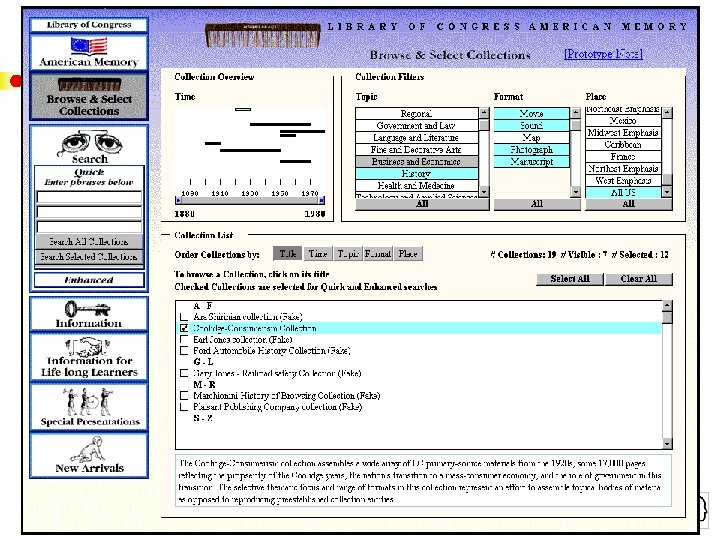Check the Ara Shirinian collection checkbox
The image size is (720, 540).
click(x=184, y=317)
